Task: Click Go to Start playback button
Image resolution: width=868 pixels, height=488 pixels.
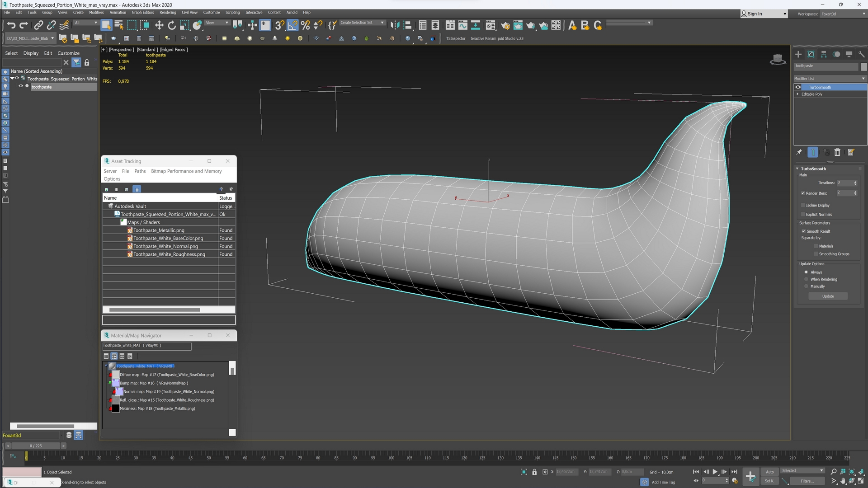Action: coord(696,472)
